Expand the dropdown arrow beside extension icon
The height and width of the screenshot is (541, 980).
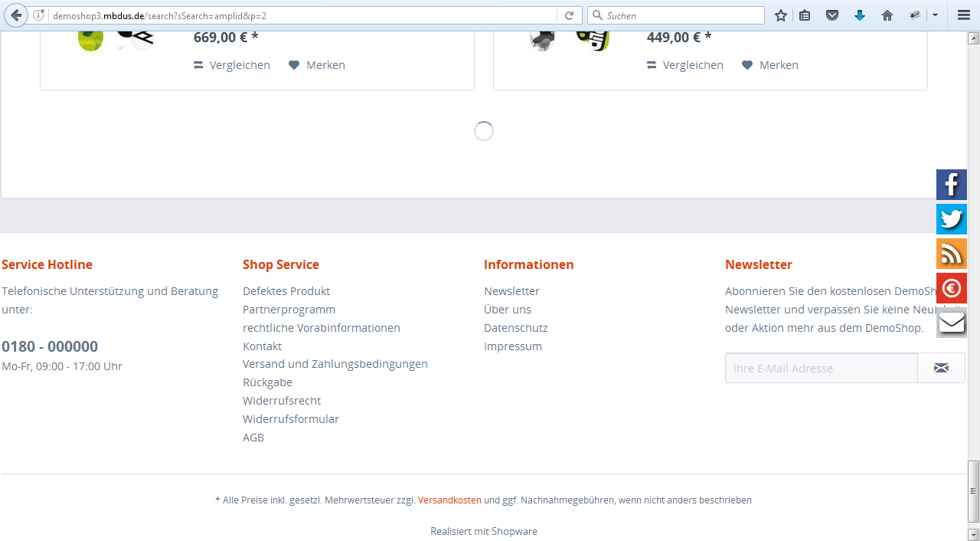point(935,15)
